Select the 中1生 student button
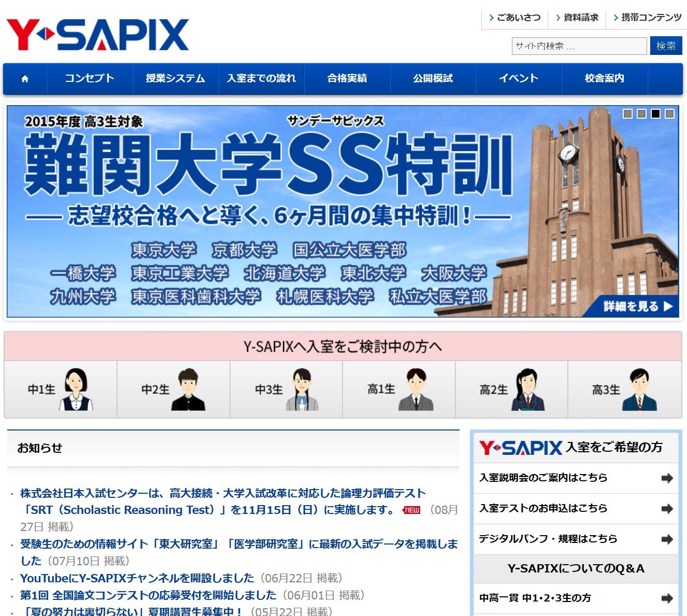 61,390
